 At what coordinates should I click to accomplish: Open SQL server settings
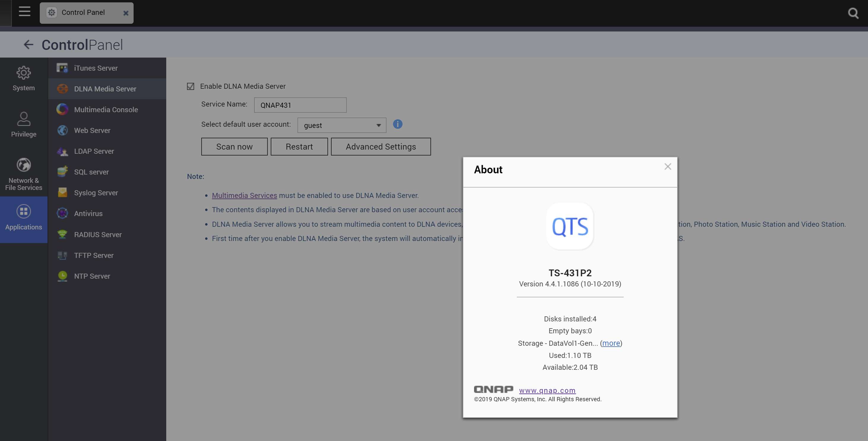[107, 172]
